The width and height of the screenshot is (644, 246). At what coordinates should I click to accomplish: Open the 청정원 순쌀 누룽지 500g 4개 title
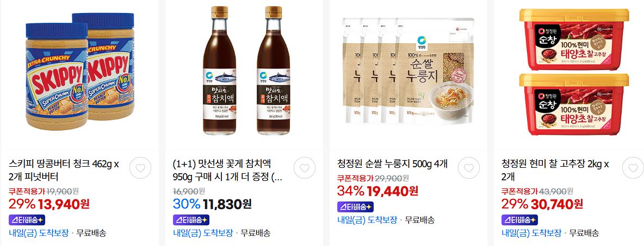tap(392, 165)
